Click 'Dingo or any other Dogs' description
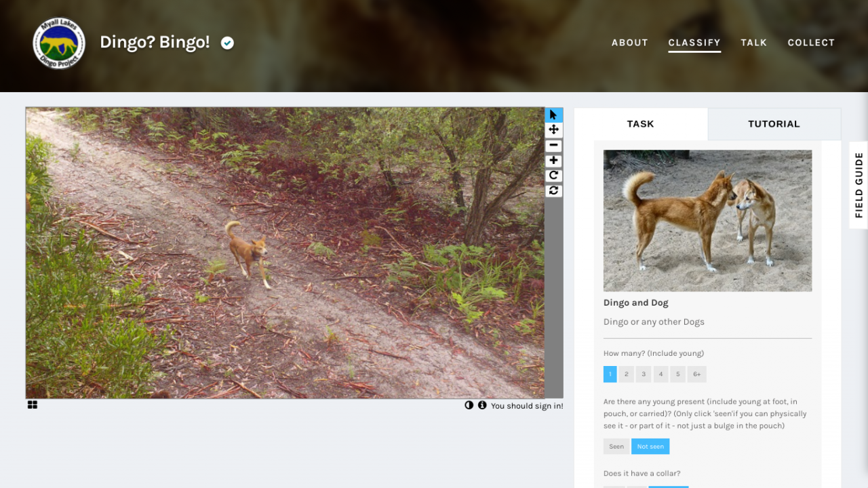868x488 pixels. tap(654, 322)
